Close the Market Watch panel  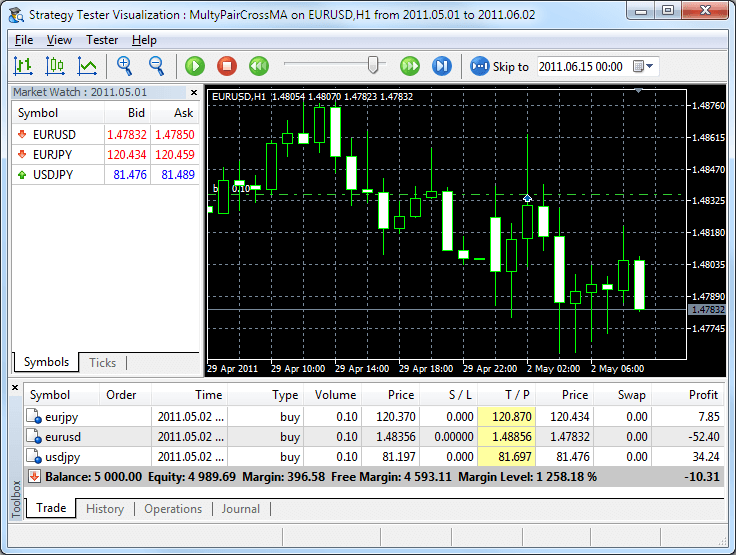click(194, 92)
